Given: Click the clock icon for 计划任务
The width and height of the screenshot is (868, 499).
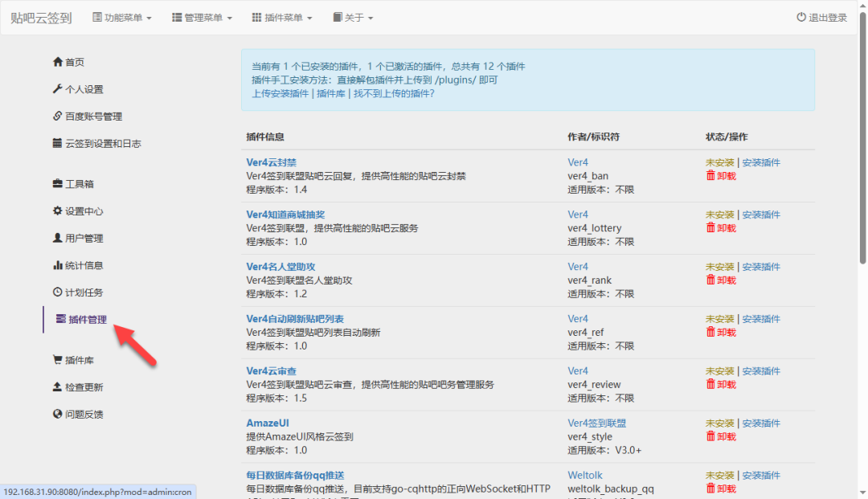Looking at the screenshot, I should (x=57, y=292).
